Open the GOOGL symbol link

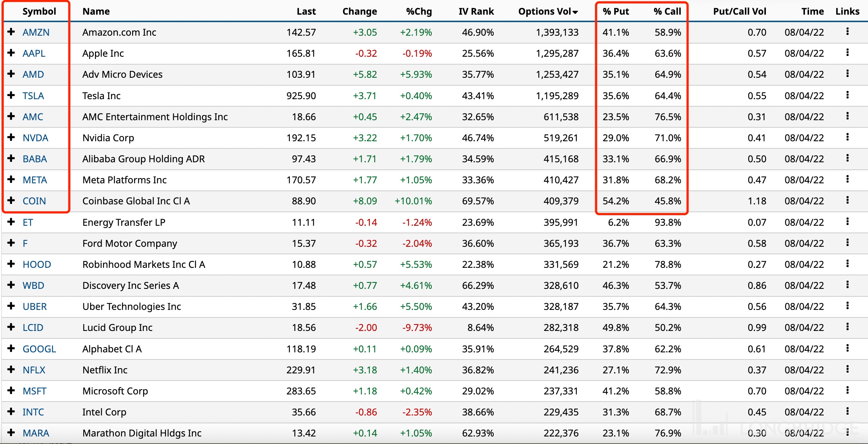pyautogui.click(x=39, y=349)
